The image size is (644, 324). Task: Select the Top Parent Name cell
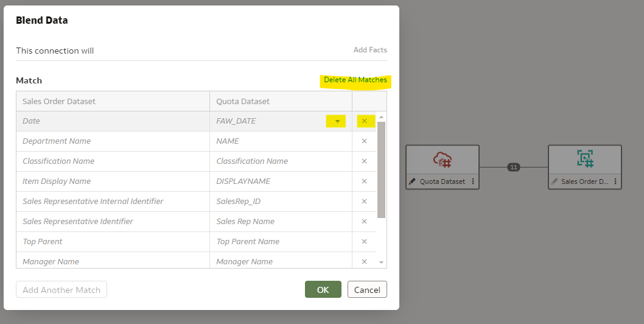pos(281,242)
